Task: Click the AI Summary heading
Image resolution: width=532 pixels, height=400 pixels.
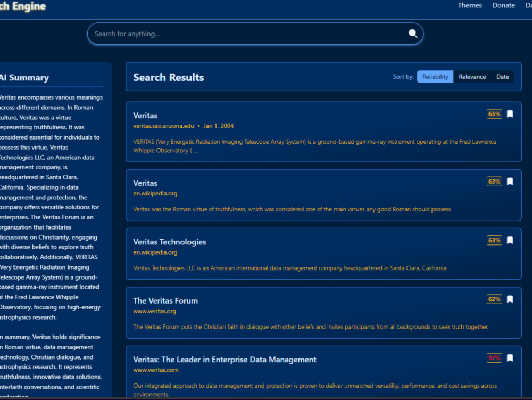Action: tap(24, 78)
